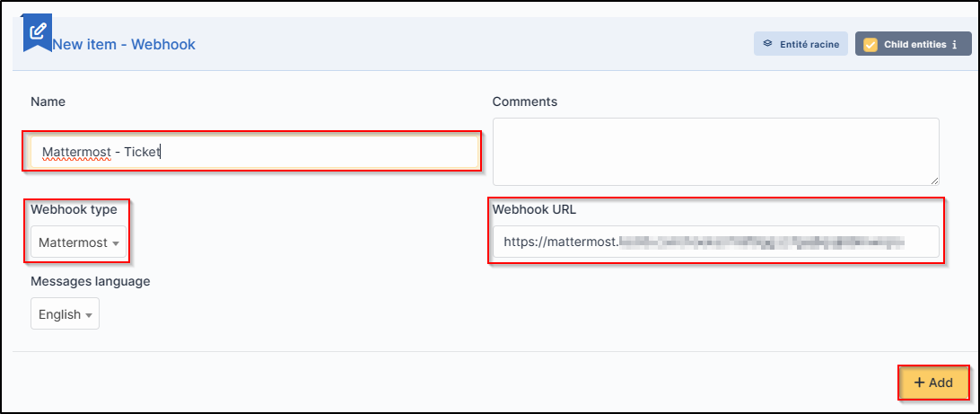
Task: Click the Child entities label text
Action: (914, 45)
